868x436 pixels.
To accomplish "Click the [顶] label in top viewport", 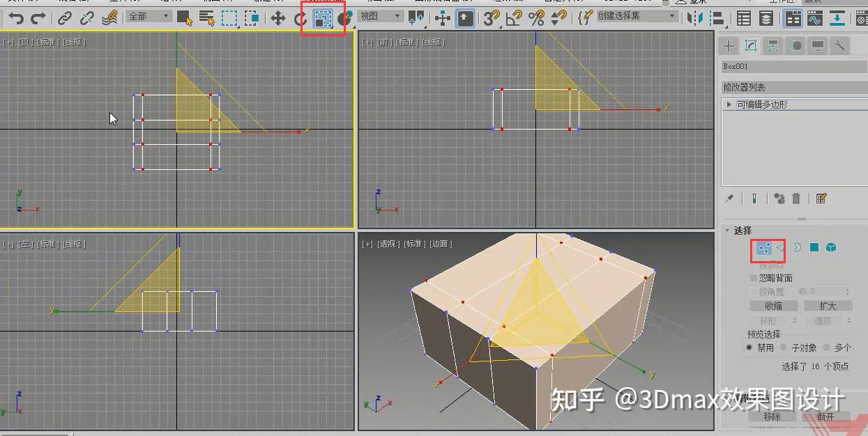I will [x=24, y=42].
